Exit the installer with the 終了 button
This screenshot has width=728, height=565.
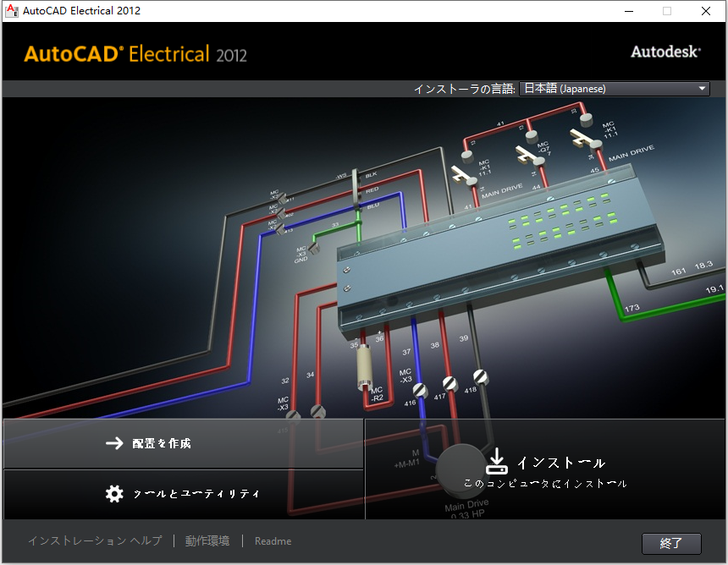click(671, 543)
